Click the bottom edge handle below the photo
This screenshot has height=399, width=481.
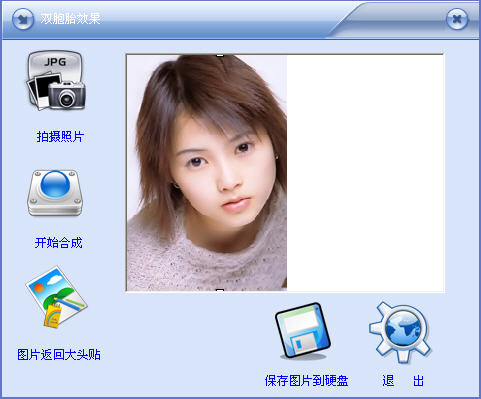pyautogui.click(x=220, y=290)
